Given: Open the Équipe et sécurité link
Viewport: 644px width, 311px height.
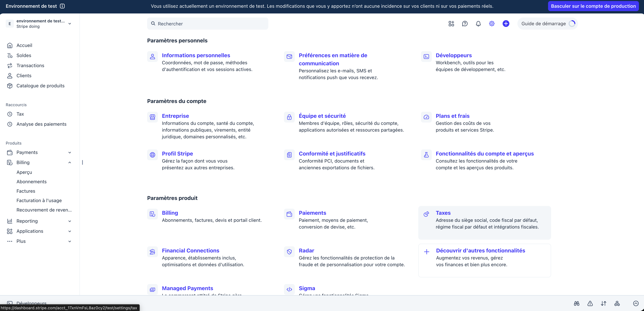Looking at the screenshot, I should pyautogui.click(x=322, y=116).
